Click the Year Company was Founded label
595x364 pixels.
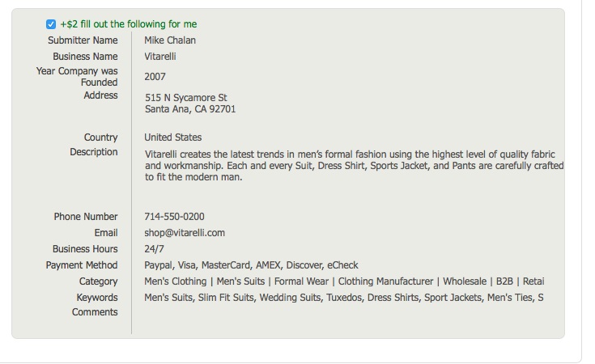77,77
